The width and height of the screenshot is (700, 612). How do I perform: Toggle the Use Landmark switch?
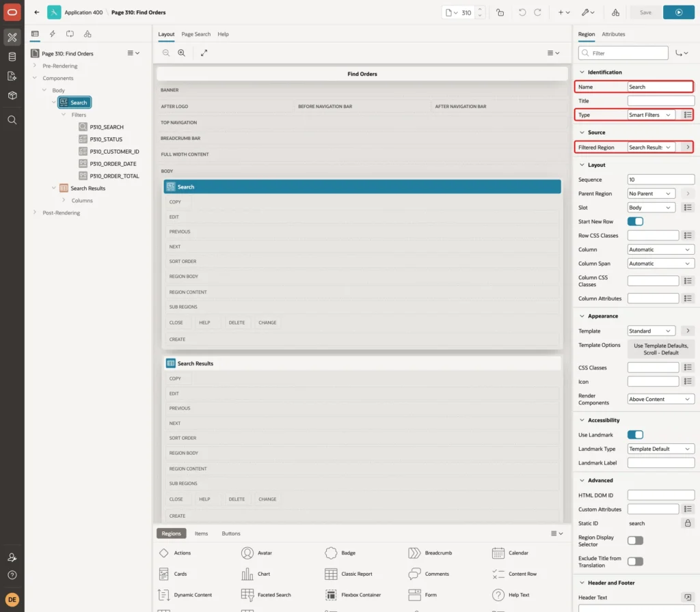(x=635, y=435)
